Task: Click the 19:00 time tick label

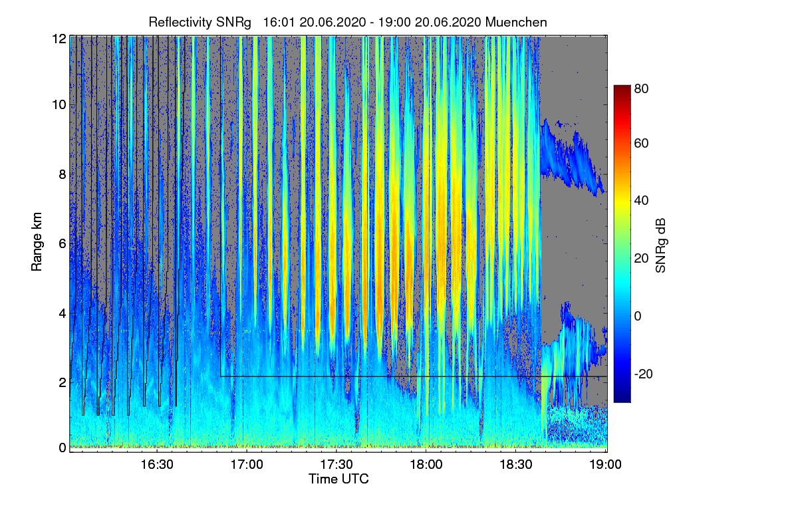Action: click(x=606, y=464)
